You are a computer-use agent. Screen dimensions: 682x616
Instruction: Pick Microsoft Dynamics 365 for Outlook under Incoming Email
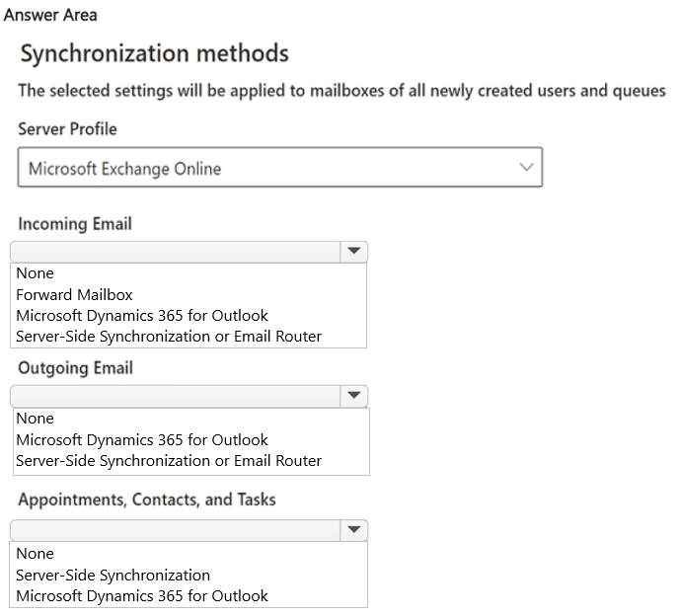coord(142,315)
